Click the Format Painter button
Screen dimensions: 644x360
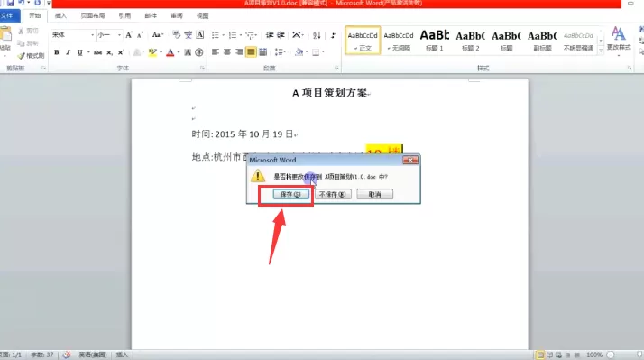click(31, 55)
